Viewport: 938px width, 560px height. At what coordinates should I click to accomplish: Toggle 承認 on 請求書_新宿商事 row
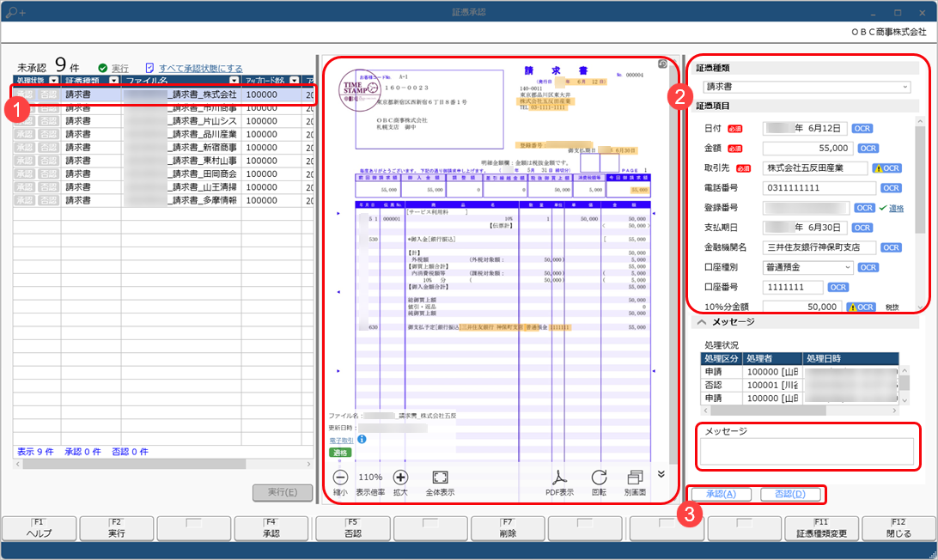pos(25,147)
